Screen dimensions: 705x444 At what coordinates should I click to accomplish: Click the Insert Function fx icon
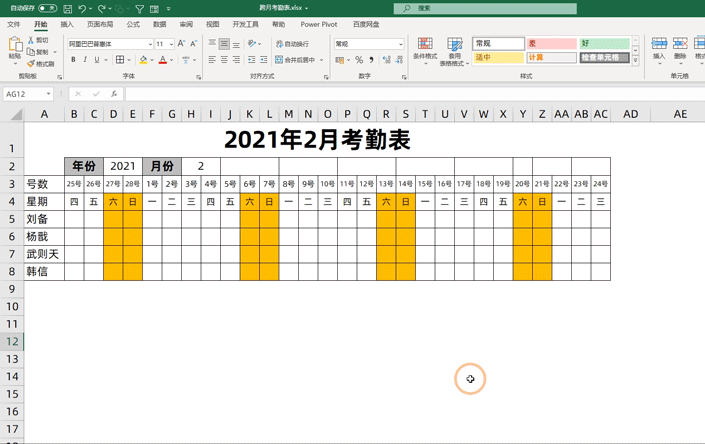pos(114,94)
